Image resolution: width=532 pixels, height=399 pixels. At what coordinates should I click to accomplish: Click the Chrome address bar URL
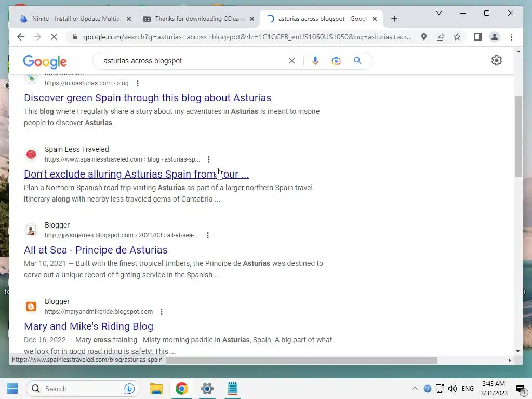(247, 37)
